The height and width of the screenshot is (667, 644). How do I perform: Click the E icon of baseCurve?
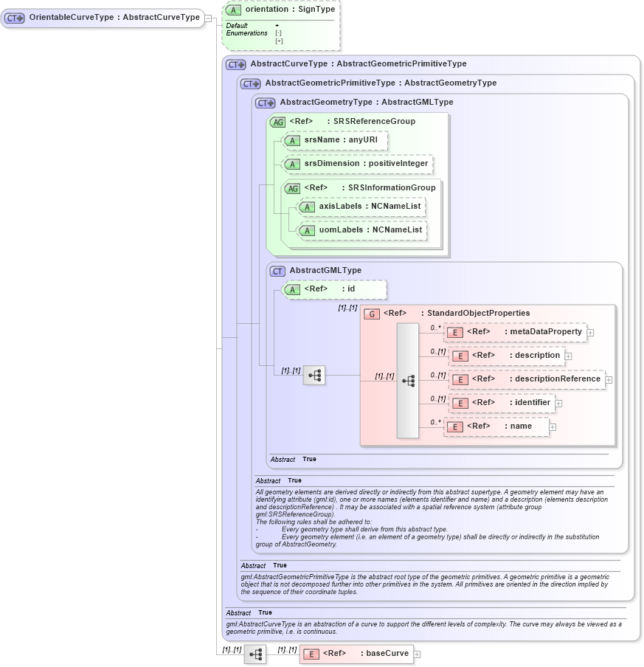[311, 654]
